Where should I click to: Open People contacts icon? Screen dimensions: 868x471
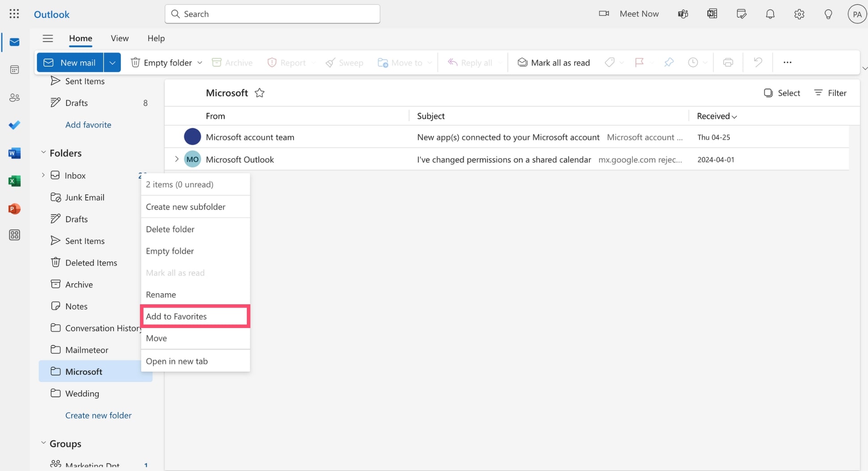pos(14,97)
